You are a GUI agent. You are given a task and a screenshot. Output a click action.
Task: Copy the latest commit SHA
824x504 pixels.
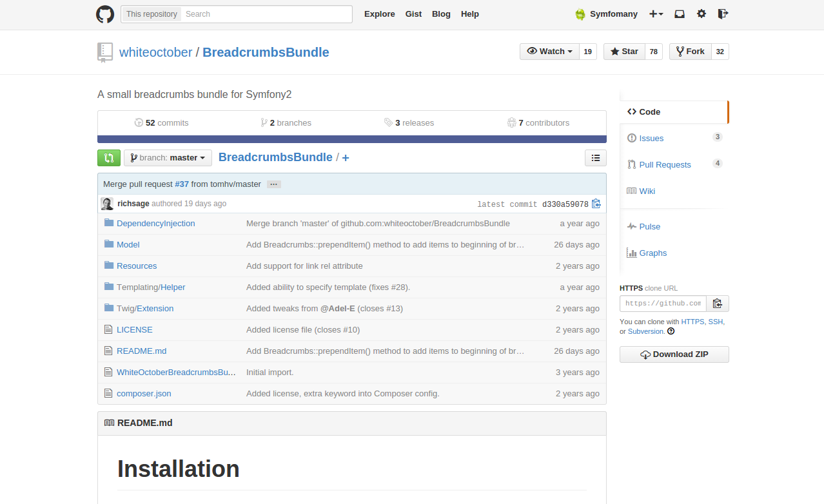pos(596,204)
